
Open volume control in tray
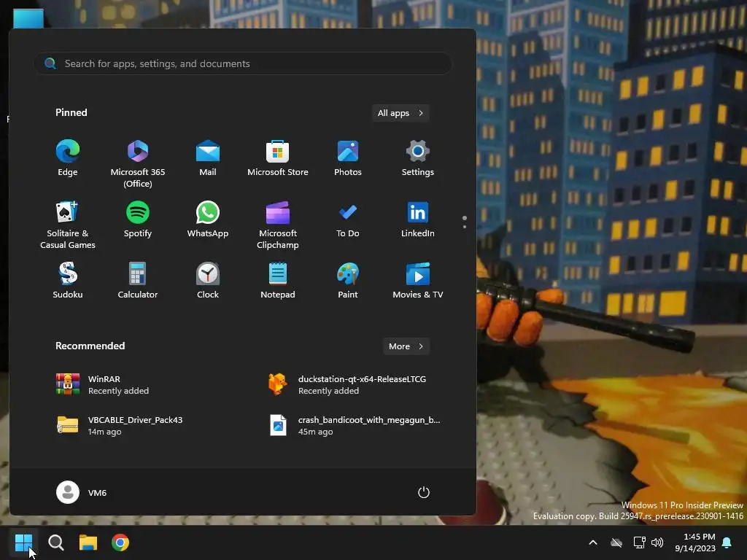657,542
